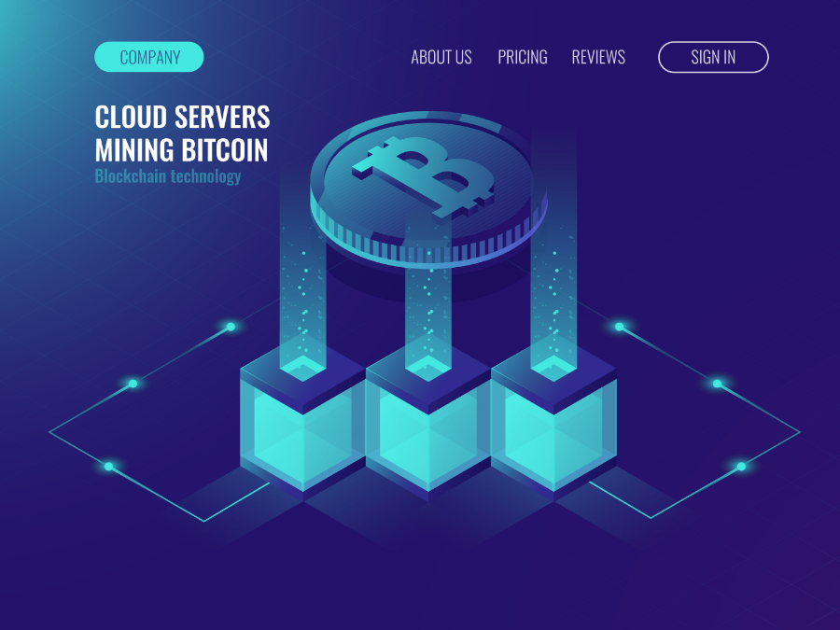840x630 pixels.
Task: Click the topmost glowing node on left circuit
Action: [231, 327]
